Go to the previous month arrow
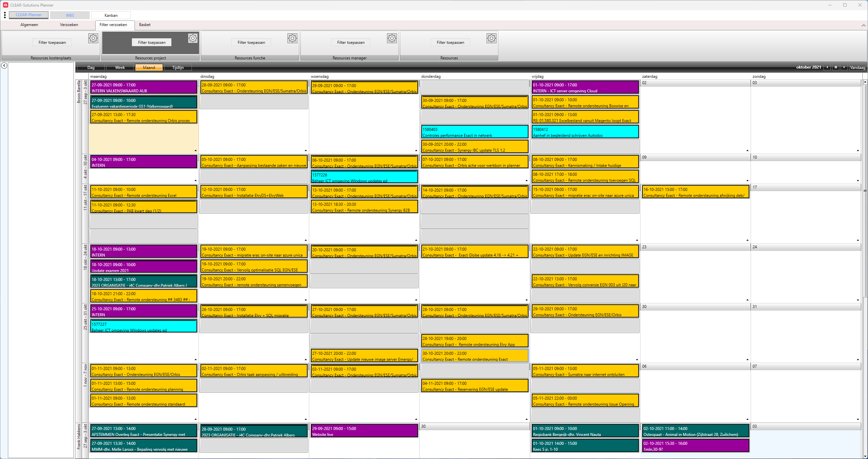868x459 pixels. [x=827, y=67]
